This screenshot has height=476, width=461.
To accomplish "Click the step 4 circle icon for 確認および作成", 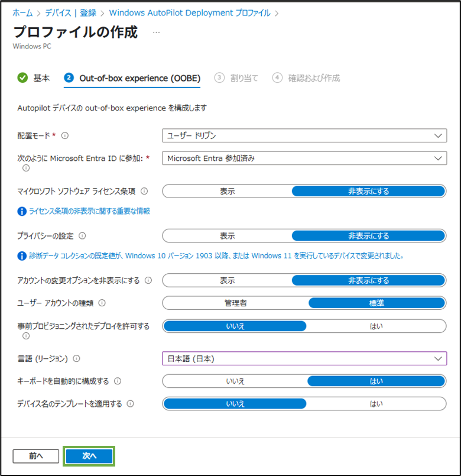I will (x=277, y=77).
